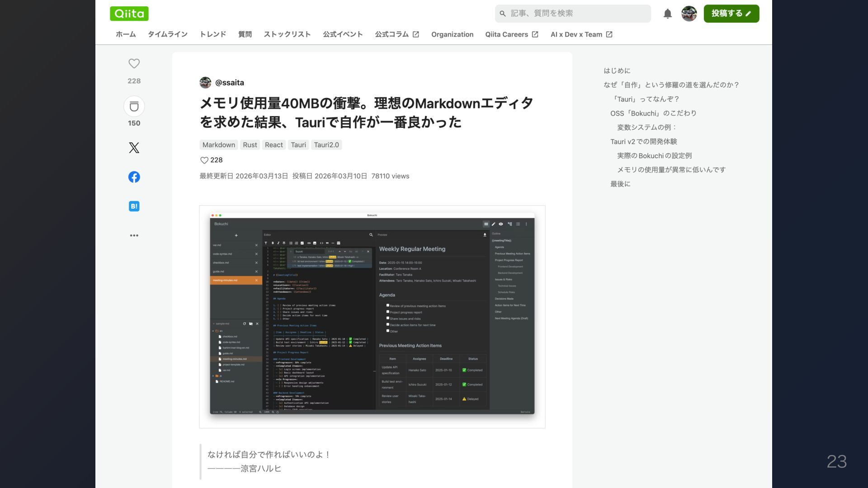The height and width of the screenshot is (488, 868).
Task: Jump to 変数システムの例 section
Action: point(646,127)
